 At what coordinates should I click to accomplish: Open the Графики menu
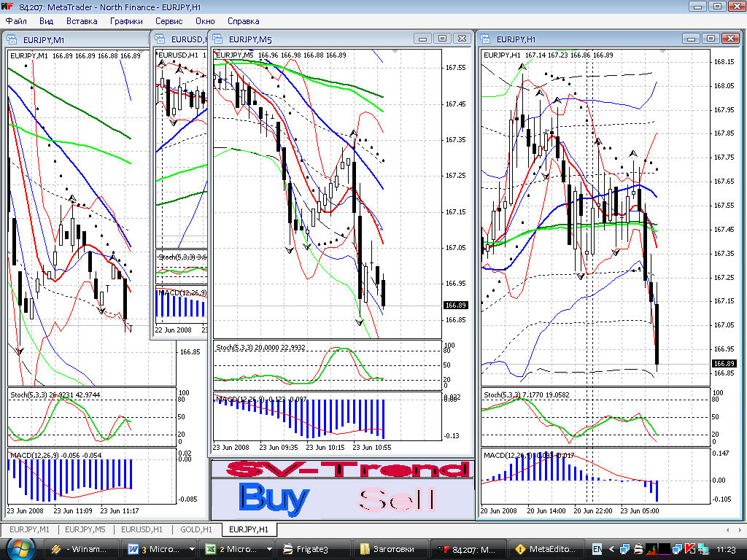(126, 21)
